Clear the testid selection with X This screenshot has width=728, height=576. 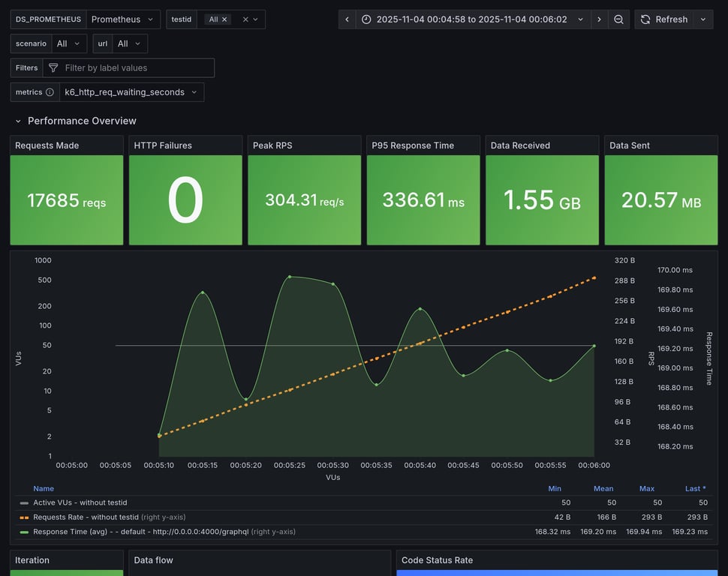click(x=245, y=19)
